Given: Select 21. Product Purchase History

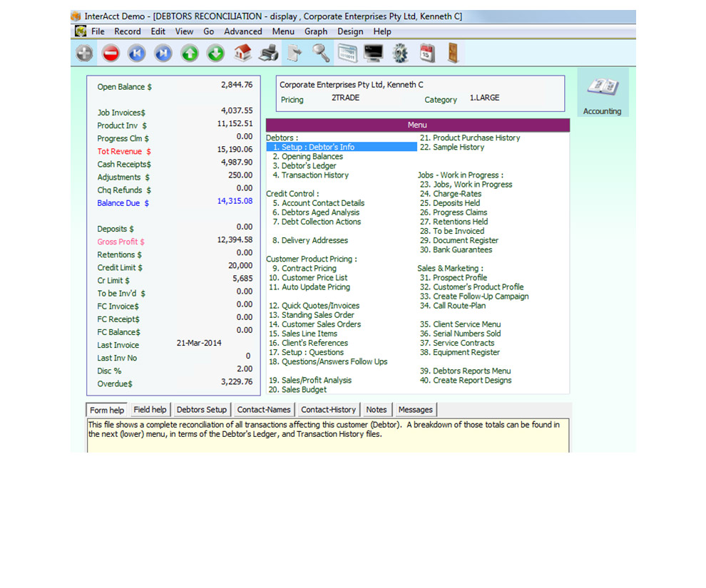Looking at the screenshot, I should (470, 138).
